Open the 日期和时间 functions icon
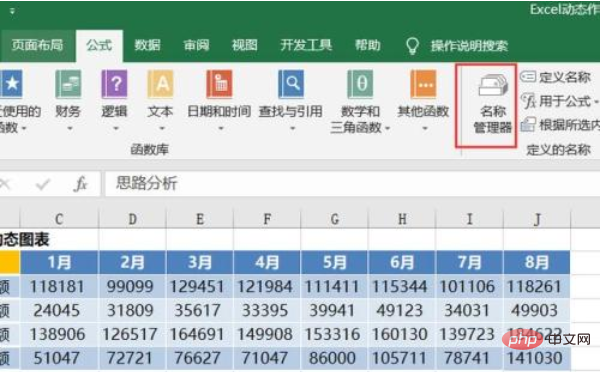Screen dimensions: 601x372 pyautogui.click(x=219, y=84)
